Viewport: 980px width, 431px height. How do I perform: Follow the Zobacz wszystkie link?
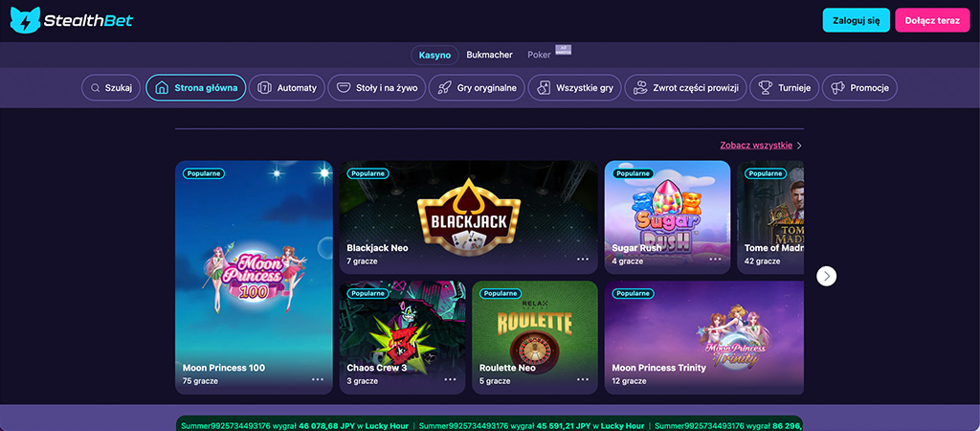[x=756, y=146]
